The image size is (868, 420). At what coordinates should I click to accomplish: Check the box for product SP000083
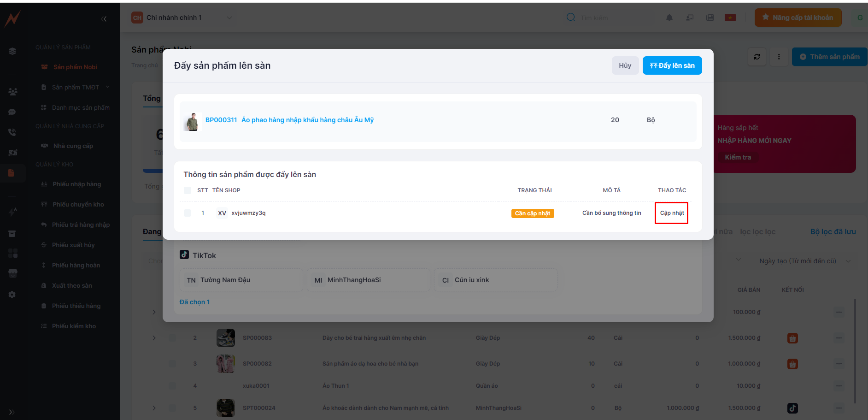pyautogui.click(x=172, y=338)
